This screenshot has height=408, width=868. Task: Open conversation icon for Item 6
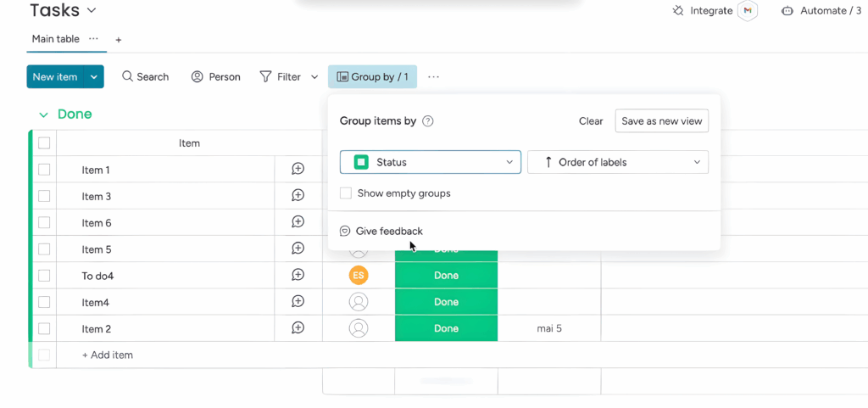pos(298,222)
